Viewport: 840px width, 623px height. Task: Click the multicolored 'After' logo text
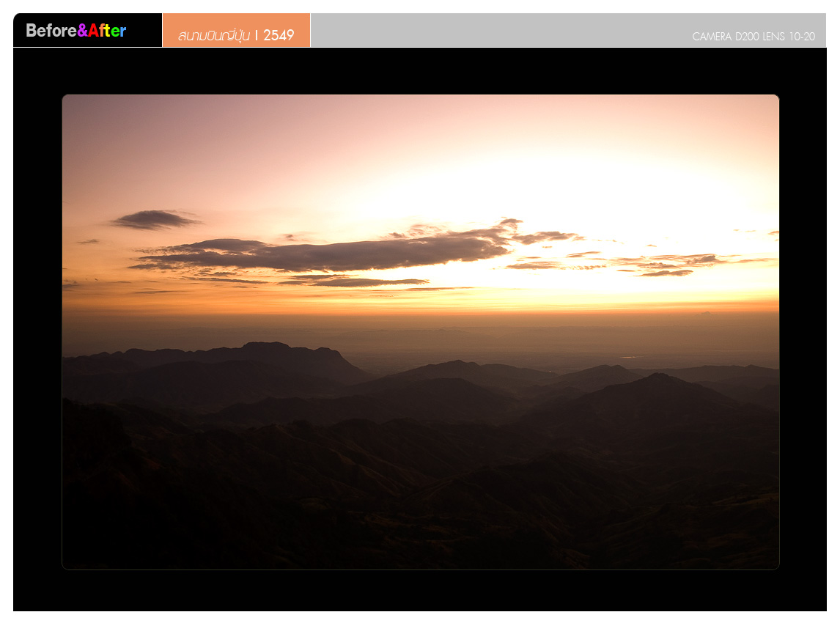108,31
